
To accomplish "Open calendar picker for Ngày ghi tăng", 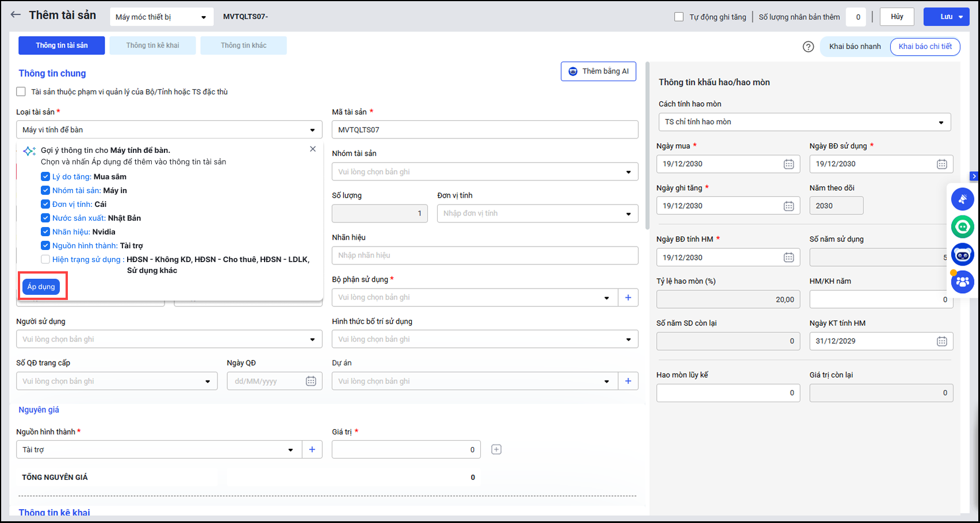I will (788, 206).
